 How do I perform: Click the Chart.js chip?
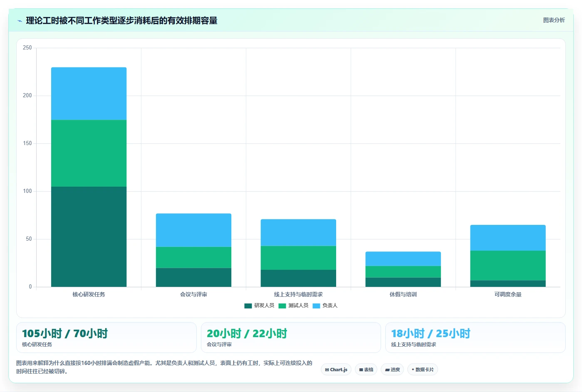[x=336, y=370]
